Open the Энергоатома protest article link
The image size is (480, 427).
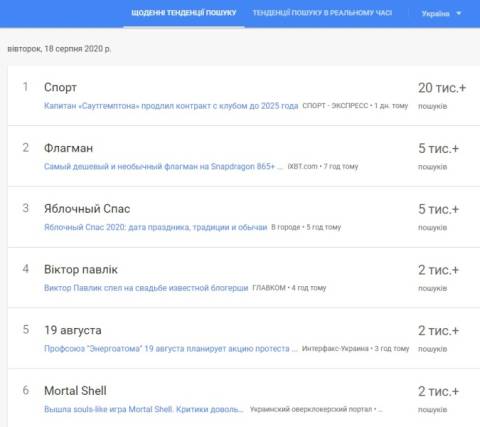click(171, 349)
